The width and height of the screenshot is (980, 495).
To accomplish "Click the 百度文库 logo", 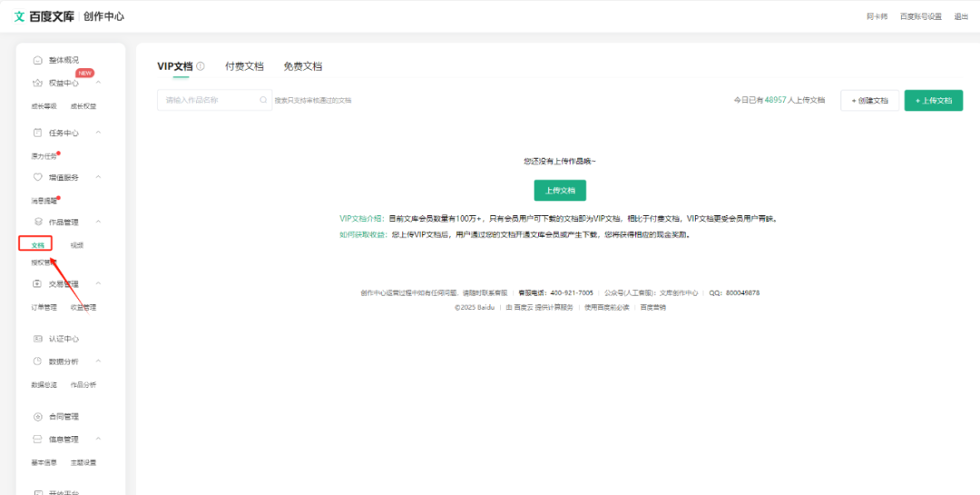I will [x=44, y=16].
